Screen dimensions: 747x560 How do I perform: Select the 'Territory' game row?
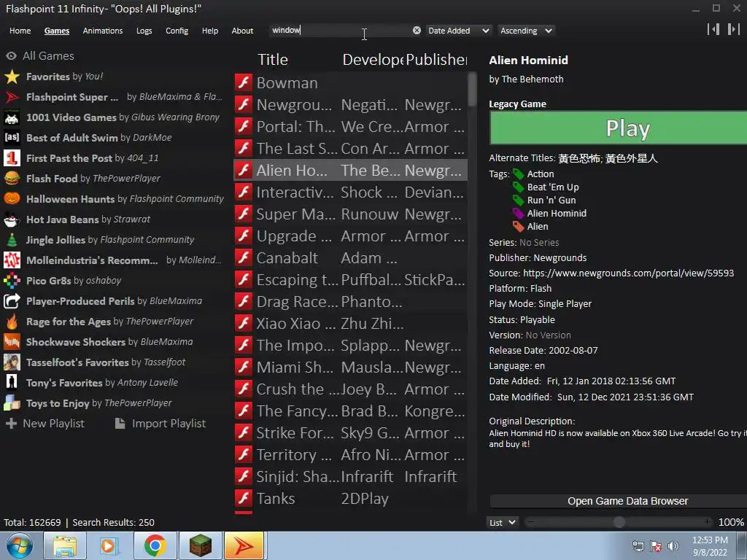coord(350,455)
